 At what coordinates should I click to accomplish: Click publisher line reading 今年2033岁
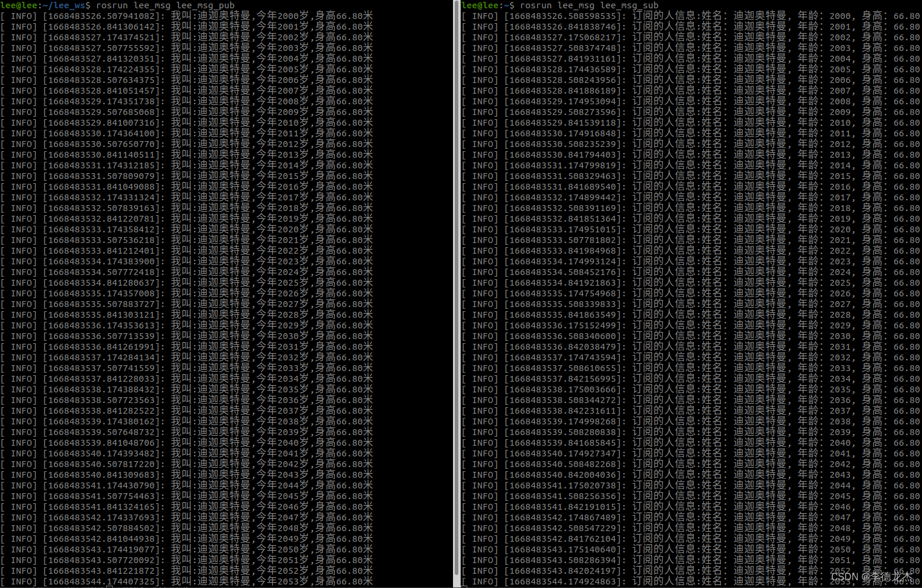[187, 368]
